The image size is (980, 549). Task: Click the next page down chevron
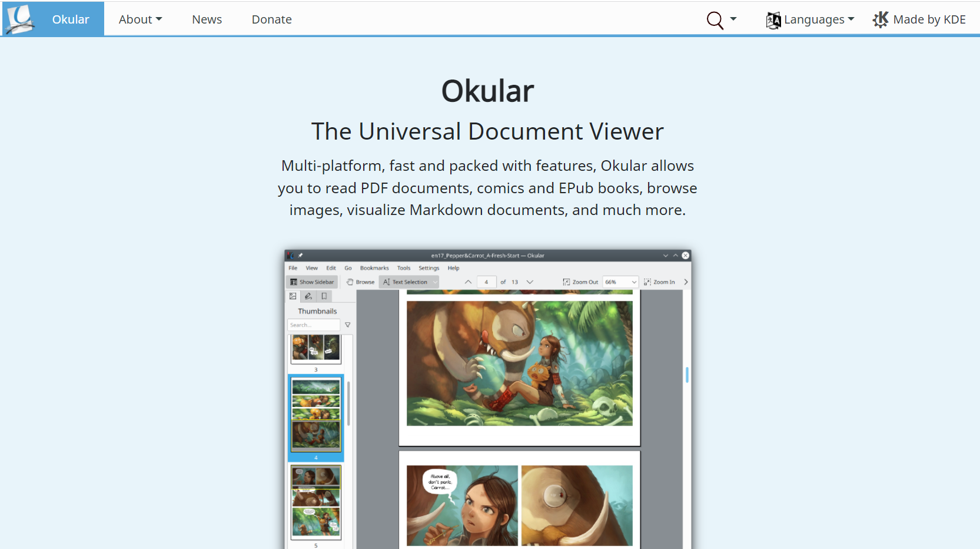[530, 282]
